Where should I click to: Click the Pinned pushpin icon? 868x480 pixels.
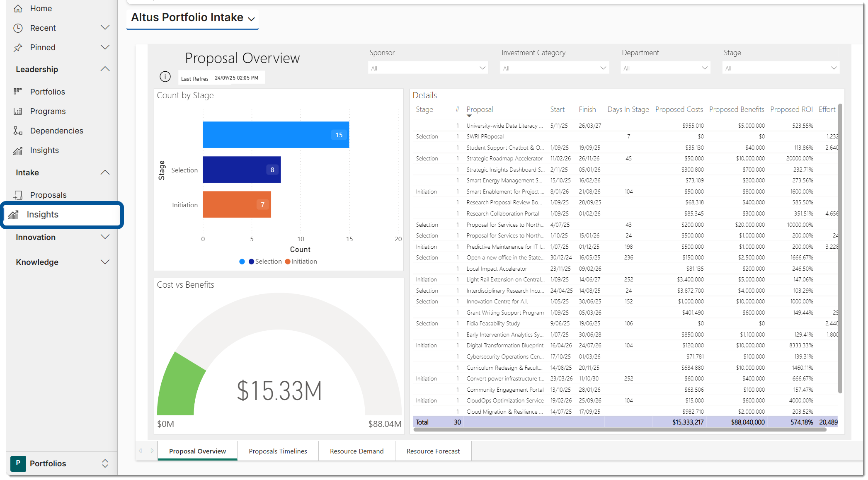[18, 48]
